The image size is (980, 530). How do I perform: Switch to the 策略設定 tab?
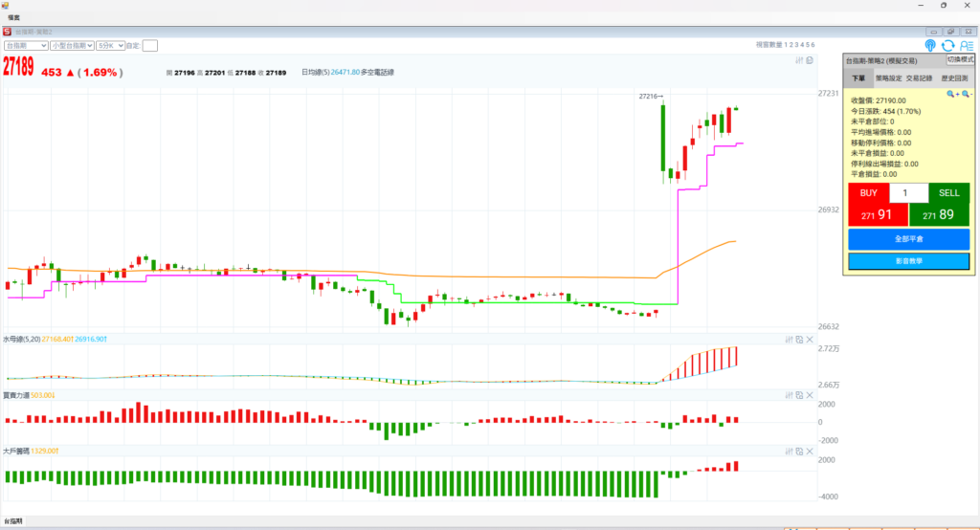point(888,78)
